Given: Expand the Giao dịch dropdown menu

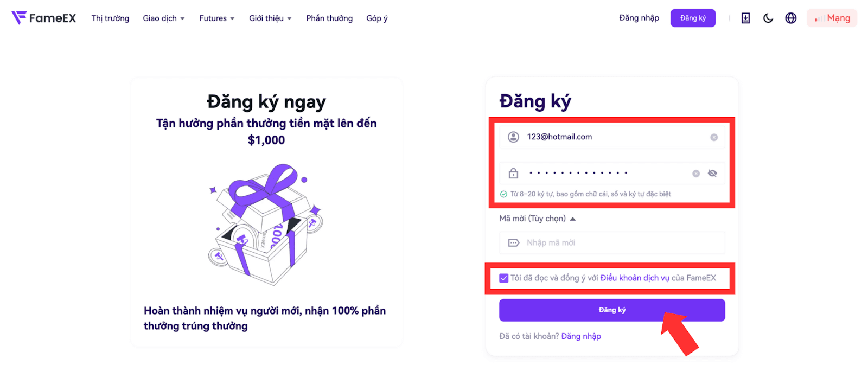Looking at the screenshot, I should 164,18.
